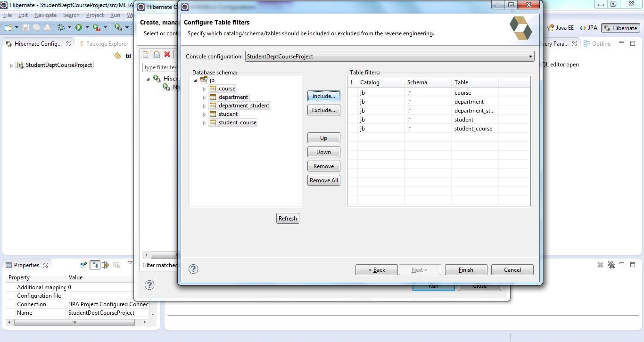The image size is (644, 342).
Task: Click the Print toolbar icon
Action: coord(47,27)
